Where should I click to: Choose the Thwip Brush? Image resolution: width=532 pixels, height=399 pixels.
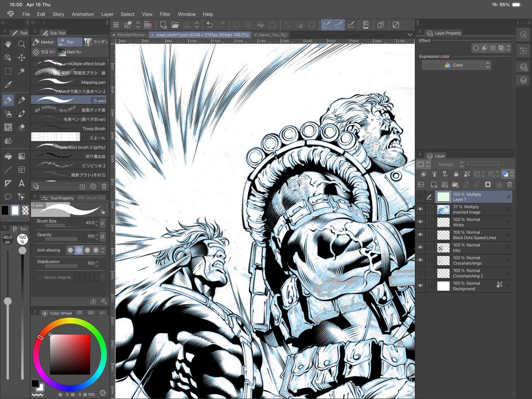[x=69, y=129]
